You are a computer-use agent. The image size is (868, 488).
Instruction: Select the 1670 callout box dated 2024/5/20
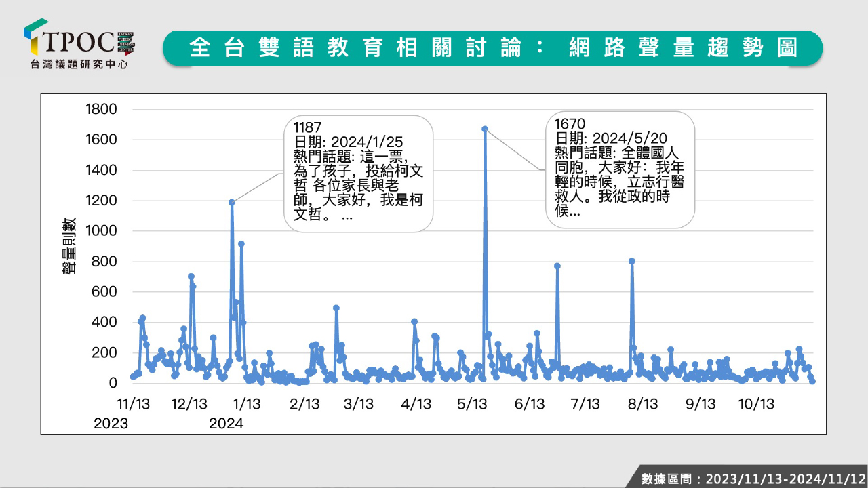point(620,169)
